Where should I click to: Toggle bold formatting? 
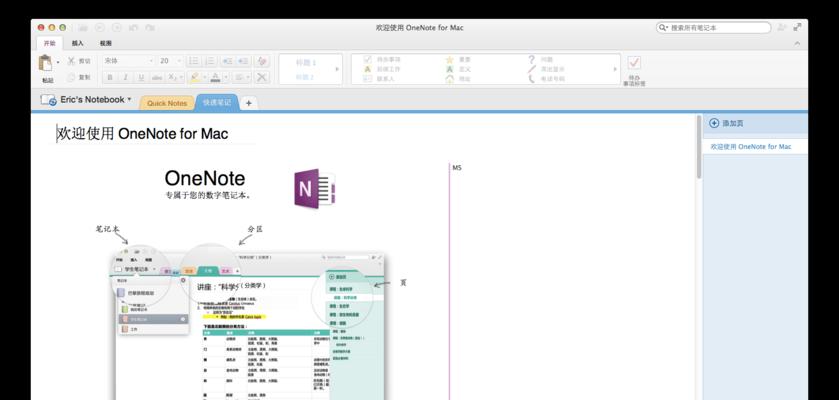point(110,78)
